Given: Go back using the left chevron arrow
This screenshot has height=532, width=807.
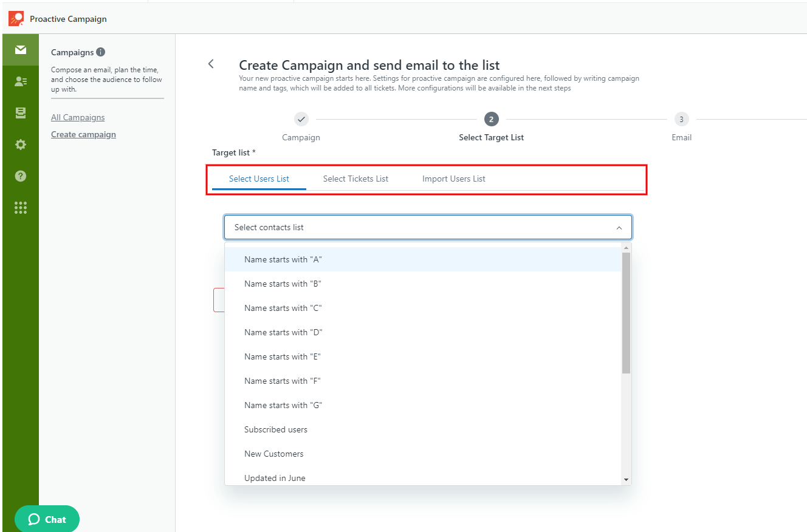Looking at the screenshot, I should [x=211, y=64].
